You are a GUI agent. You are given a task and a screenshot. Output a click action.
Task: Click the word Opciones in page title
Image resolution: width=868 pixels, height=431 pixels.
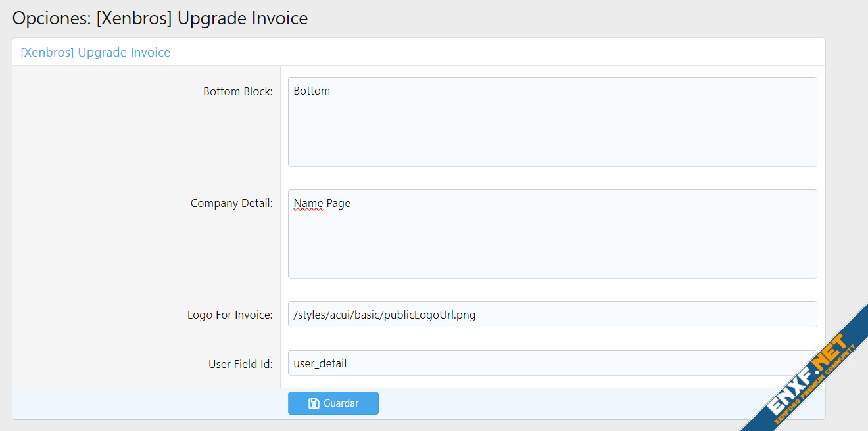pos(51,18)
